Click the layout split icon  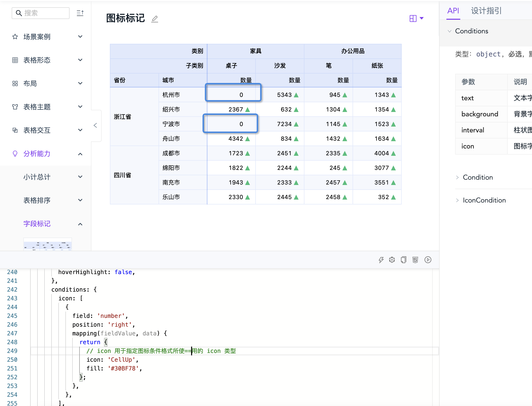pyautogui.click(x=413, y=18)
